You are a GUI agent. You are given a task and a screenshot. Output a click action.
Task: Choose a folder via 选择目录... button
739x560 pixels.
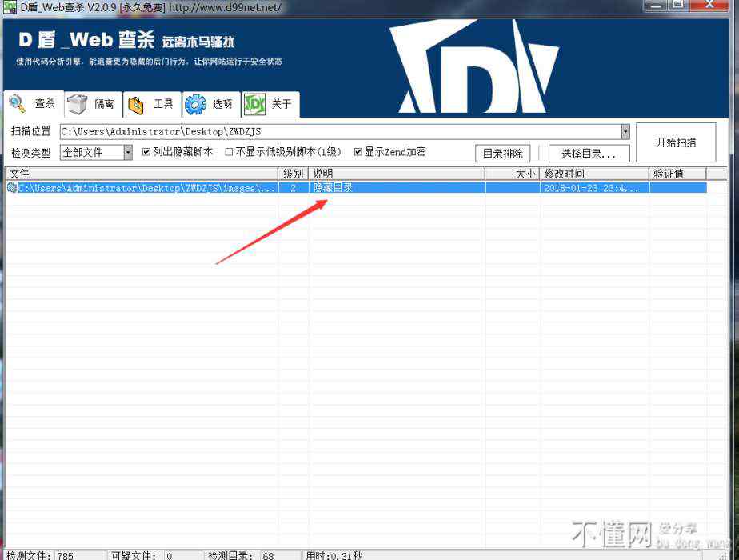point(589,154)
